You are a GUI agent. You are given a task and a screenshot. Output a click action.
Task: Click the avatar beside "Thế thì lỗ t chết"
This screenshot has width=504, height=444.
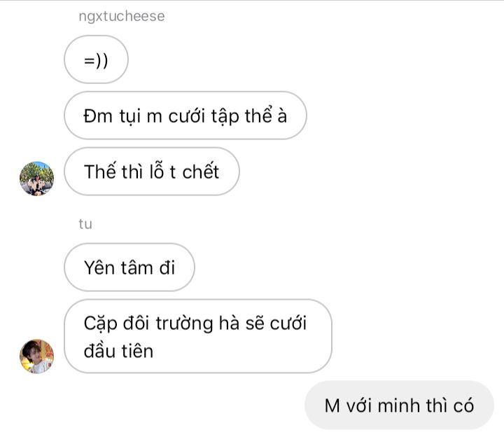[36, 178]
